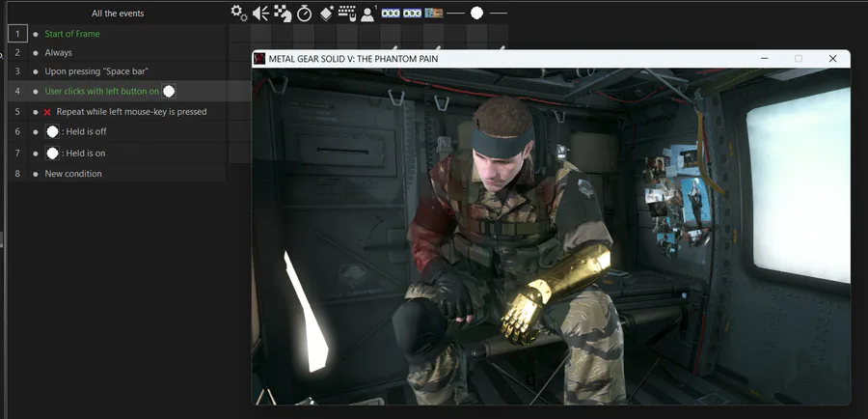Open the Special conditions gears icon
The height and width of the screenshot is (419, 868).
(x=238, y=13)
